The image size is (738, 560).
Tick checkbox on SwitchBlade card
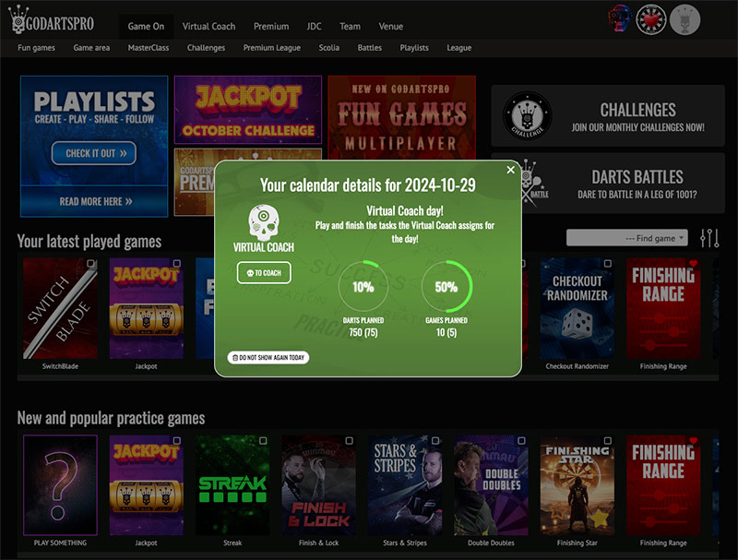pos(90,264)
